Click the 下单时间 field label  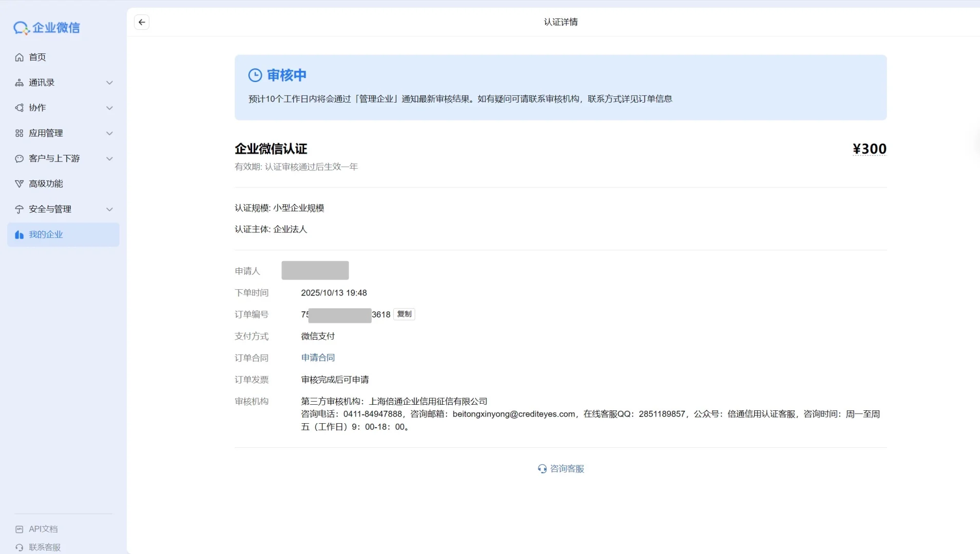coord(252,293)
